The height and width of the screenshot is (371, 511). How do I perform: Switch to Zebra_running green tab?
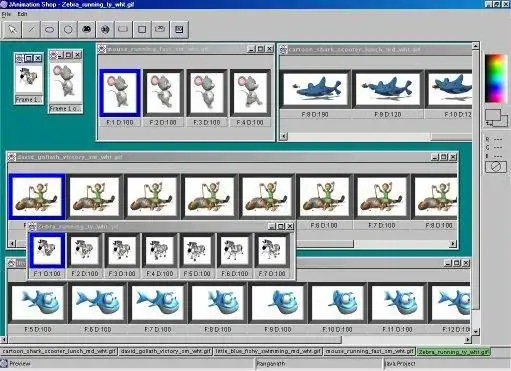click(454, 351)
